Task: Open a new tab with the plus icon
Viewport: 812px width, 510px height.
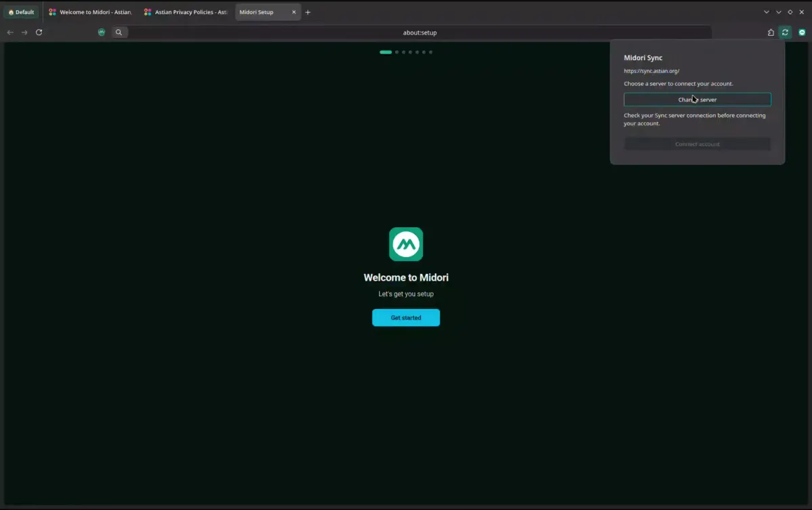Action: [x=308, y=12]
